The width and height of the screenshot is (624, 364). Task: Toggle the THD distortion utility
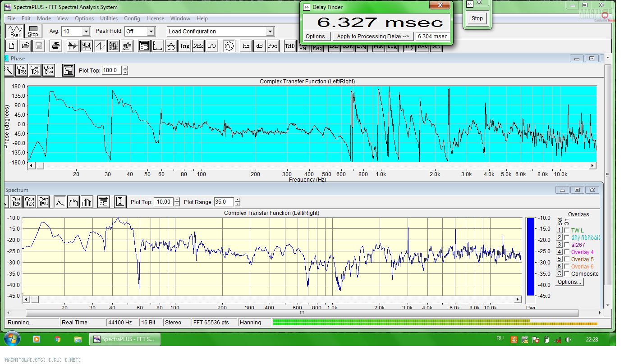click(290, 45)
